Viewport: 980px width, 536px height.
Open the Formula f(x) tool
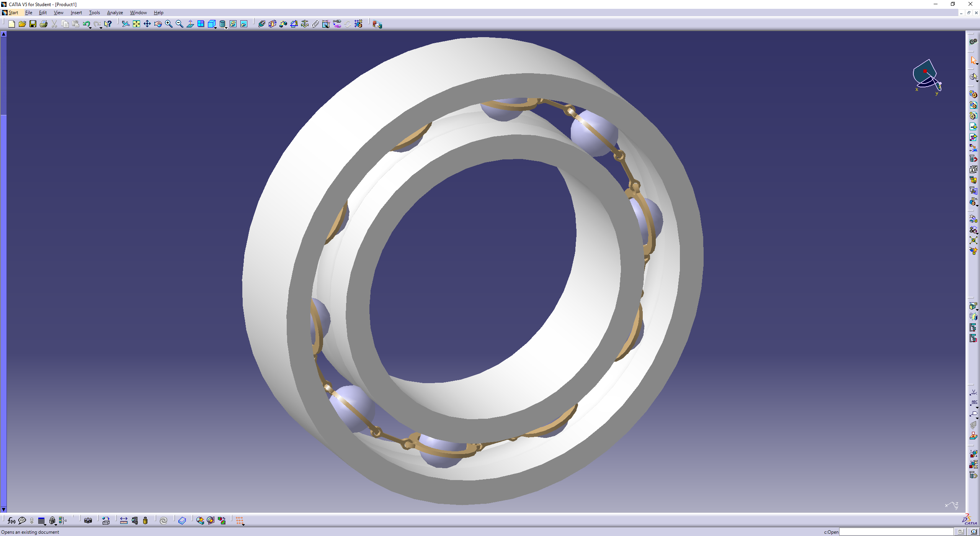(11, 520)
